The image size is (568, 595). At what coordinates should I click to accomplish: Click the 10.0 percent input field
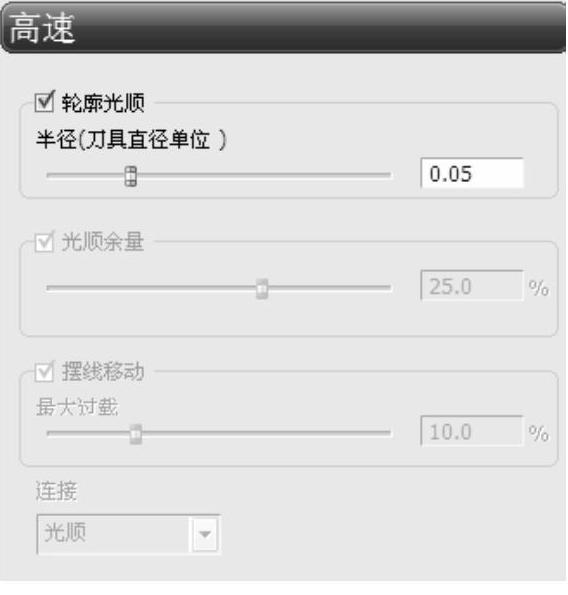(x=472, y=431)
